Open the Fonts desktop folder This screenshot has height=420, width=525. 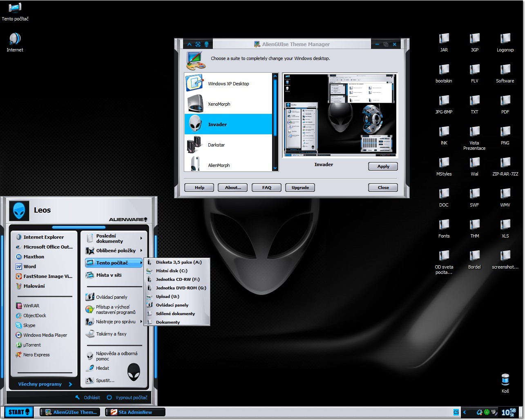(x=444, y=229)
